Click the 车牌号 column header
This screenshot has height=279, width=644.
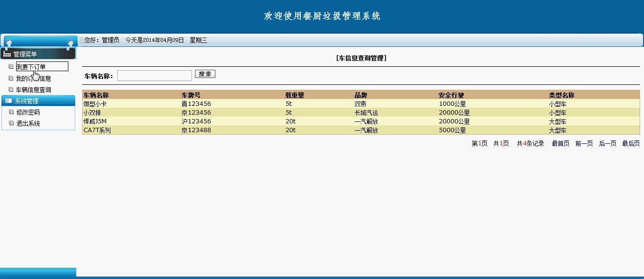(x=191, y=95)
